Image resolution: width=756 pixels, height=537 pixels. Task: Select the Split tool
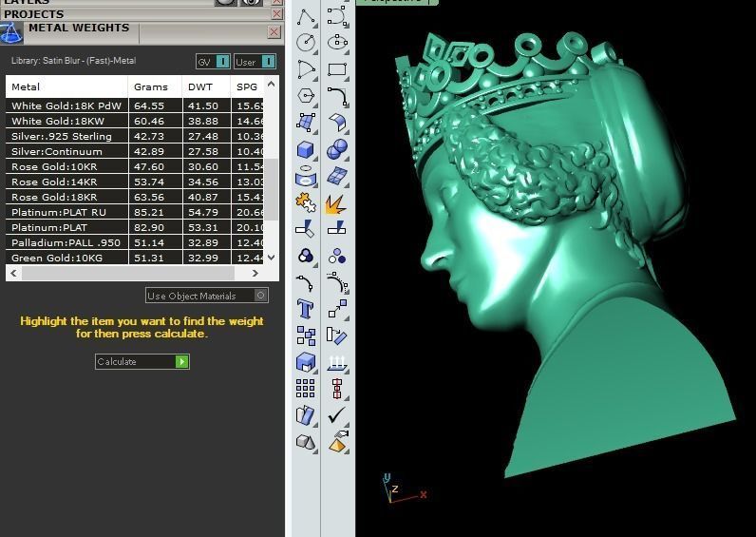[337, 227]
